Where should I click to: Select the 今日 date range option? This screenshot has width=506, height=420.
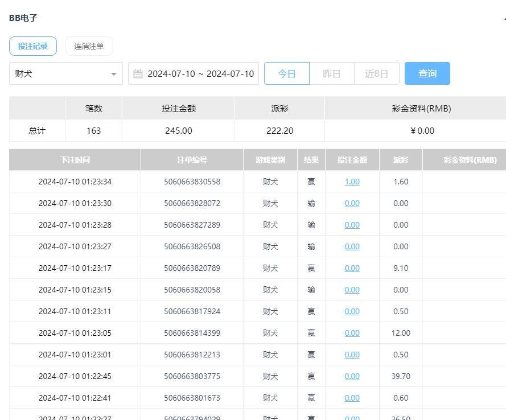tap(286, 74)
